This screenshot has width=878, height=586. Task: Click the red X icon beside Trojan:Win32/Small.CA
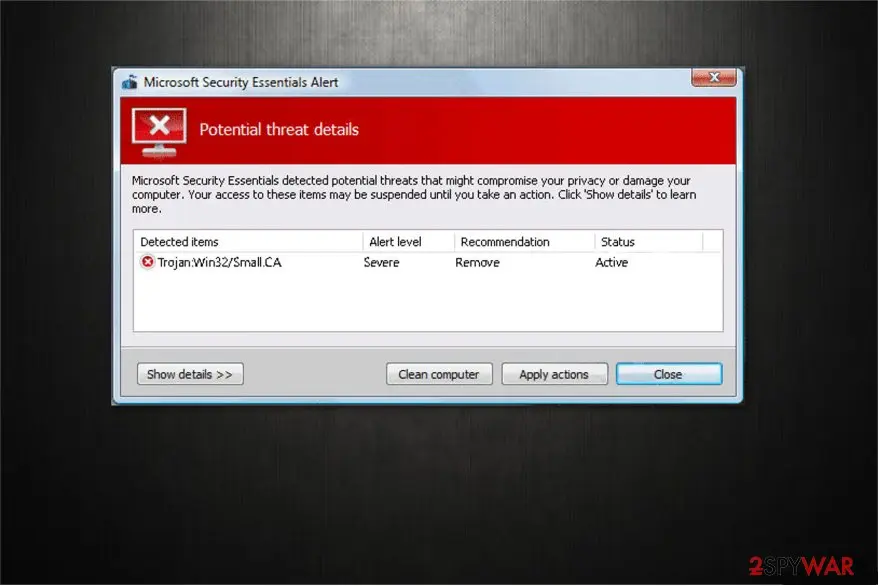click(x=147, y=262)
